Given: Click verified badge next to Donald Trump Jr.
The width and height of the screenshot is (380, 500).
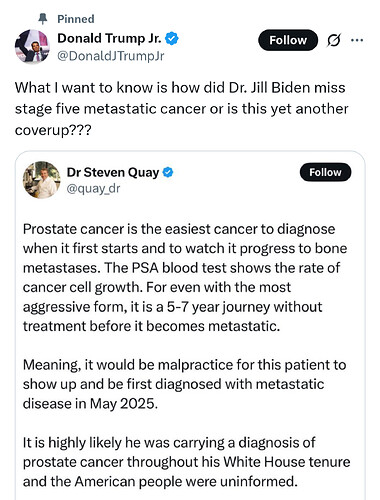Looking at the screenshot, I should coord(172,39).
